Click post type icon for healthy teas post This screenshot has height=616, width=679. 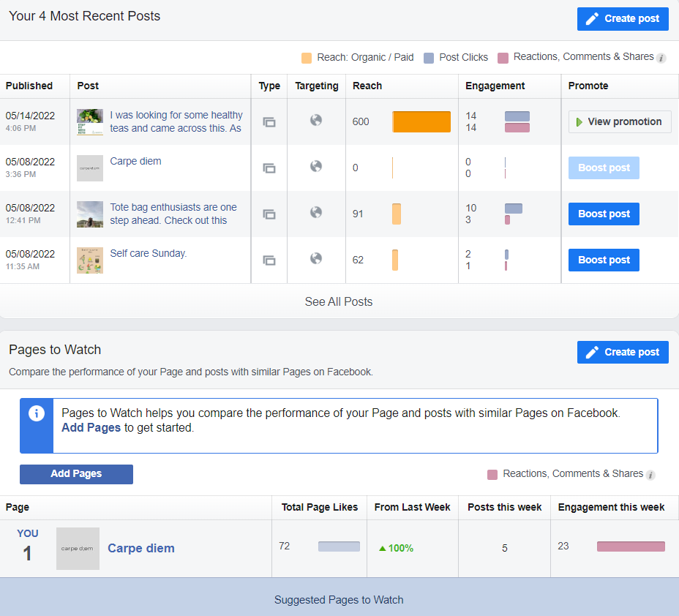pyautogui.click(x=269, y=122)
